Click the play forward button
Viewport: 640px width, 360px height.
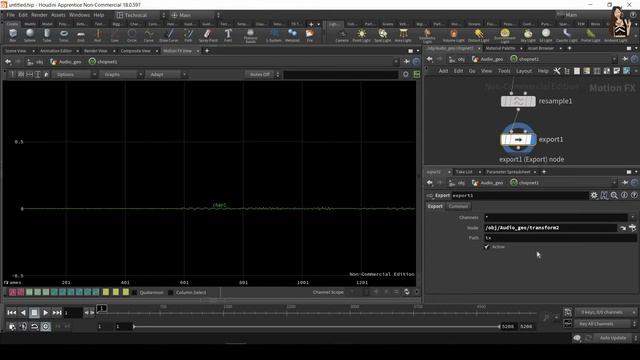(x=45, y=313)
